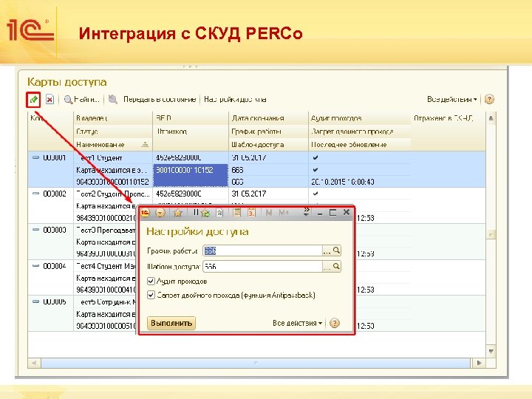The width and height of the screenshot is (532, 399).
Task: Click the horizontal scrollbar thumb
Action: click(x=256, y=363)
